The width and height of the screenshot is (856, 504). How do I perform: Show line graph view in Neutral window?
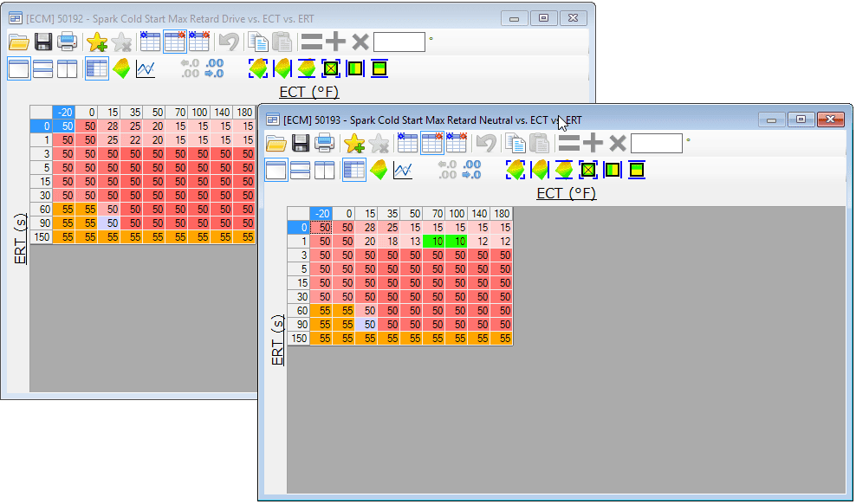point(403,171)
